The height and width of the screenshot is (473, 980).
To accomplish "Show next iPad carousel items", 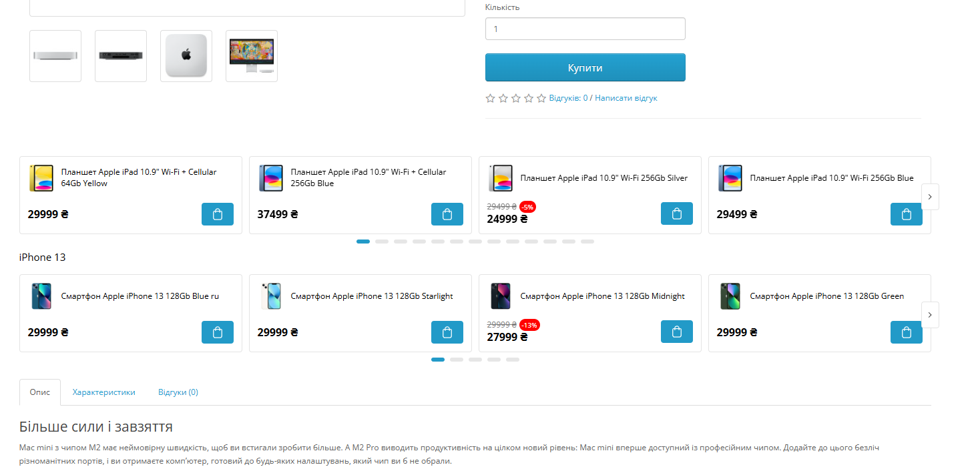I will (930, 197).
